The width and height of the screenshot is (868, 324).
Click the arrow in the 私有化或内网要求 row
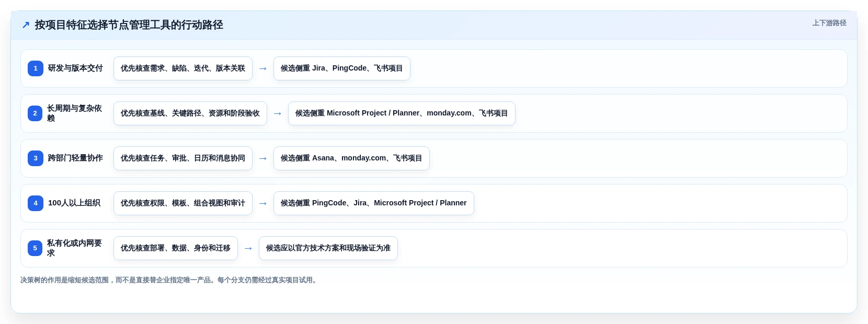[x=248, y=248]
